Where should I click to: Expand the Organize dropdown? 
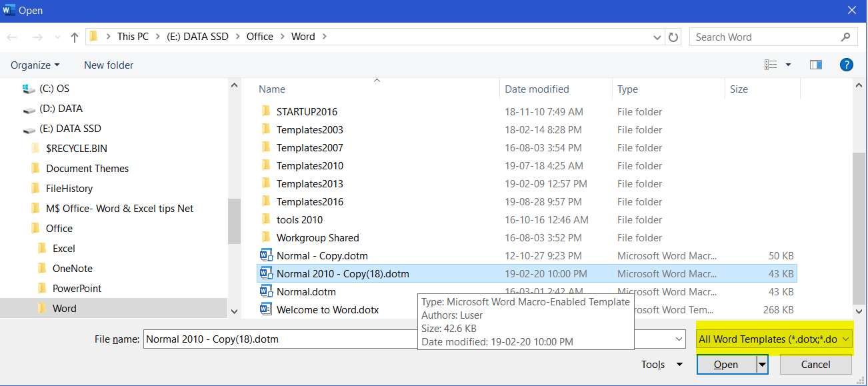(x=35, y=65)
